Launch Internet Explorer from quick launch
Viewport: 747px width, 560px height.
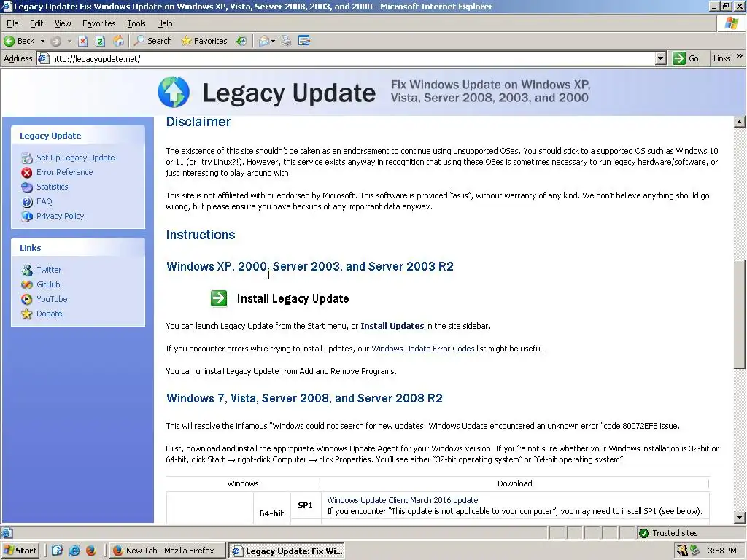[x=74, y=551]
